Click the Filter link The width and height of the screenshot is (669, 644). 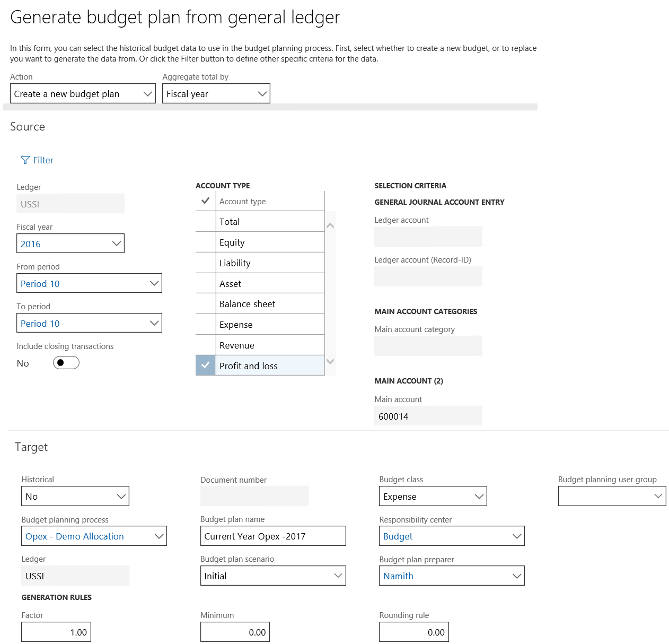coord(42,160)
